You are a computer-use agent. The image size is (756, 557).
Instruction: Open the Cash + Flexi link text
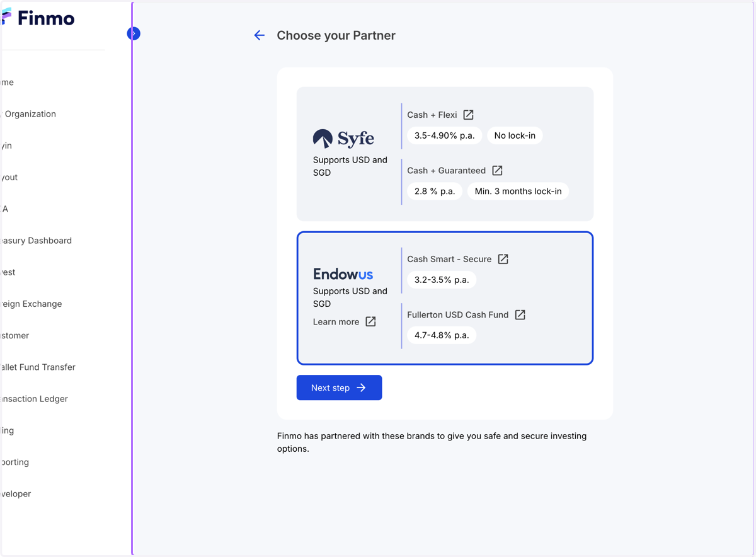tap(432, 115)
